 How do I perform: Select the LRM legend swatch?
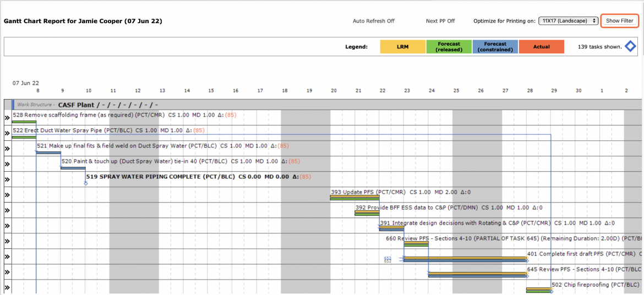403,47
